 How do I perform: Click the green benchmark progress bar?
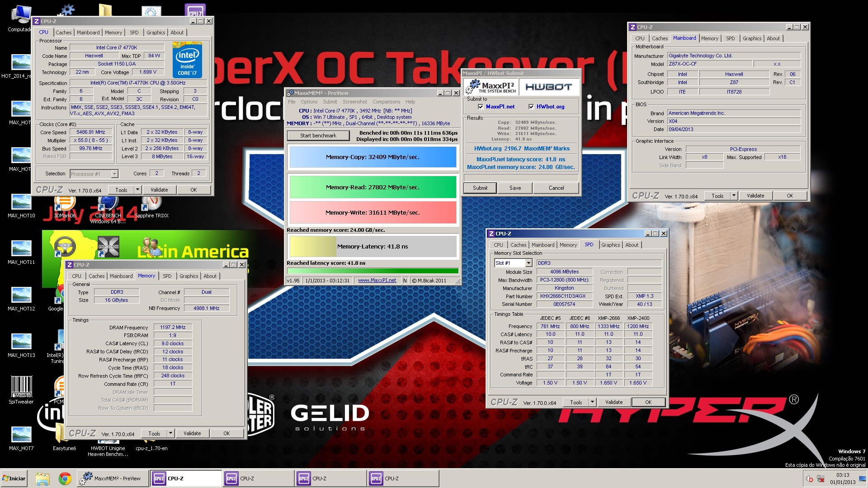click(373, 271)
